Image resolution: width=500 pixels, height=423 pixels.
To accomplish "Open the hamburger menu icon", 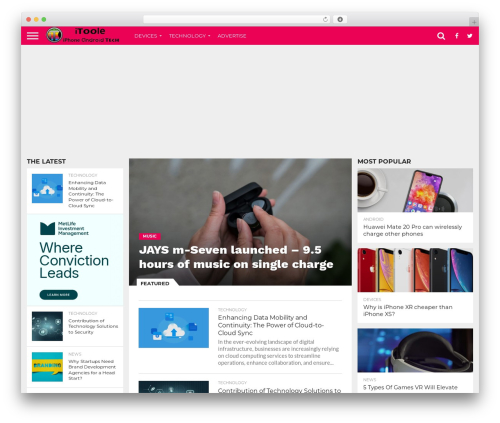I will pos(32,36).
